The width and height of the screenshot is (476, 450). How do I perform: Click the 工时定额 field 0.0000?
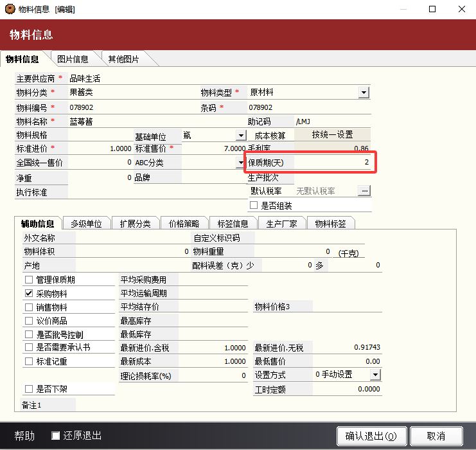(x=347, y=389)
